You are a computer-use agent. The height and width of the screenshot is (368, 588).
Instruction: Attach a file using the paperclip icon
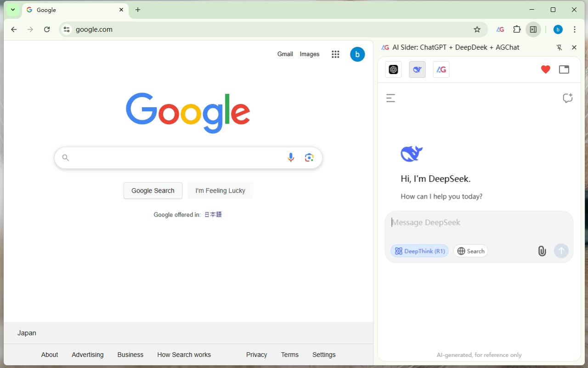pyautogui.click(x=542, y=251)
